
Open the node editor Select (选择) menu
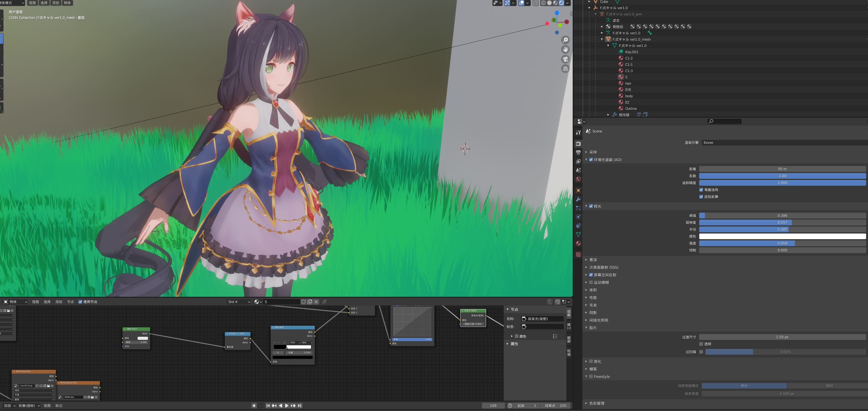pyautogui.click(x=47, y=301)
